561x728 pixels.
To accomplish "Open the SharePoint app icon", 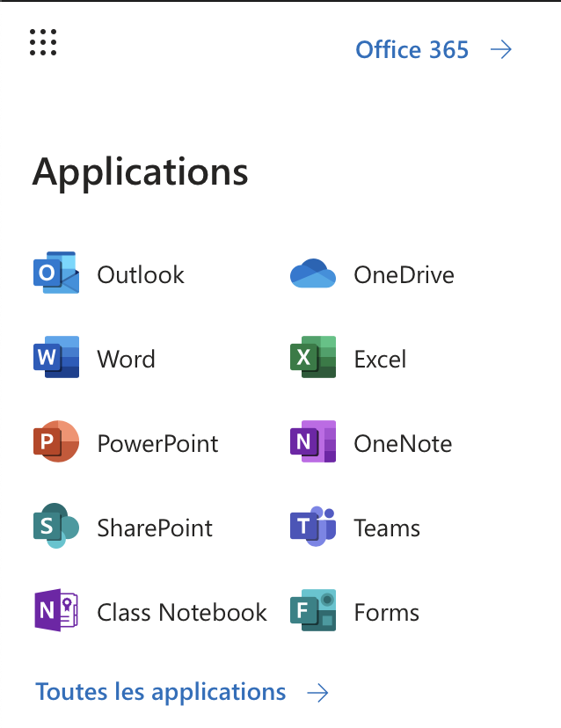I will point(56,526).
